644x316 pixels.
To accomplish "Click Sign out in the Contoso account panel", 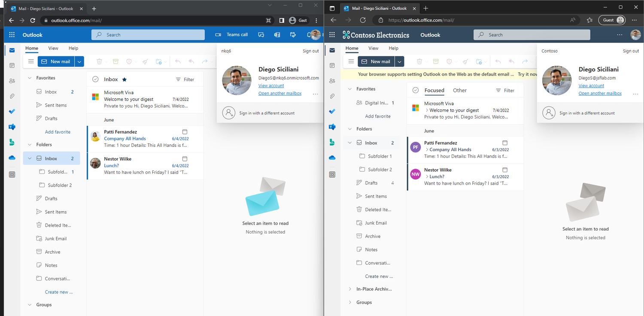I will (631, 51).
